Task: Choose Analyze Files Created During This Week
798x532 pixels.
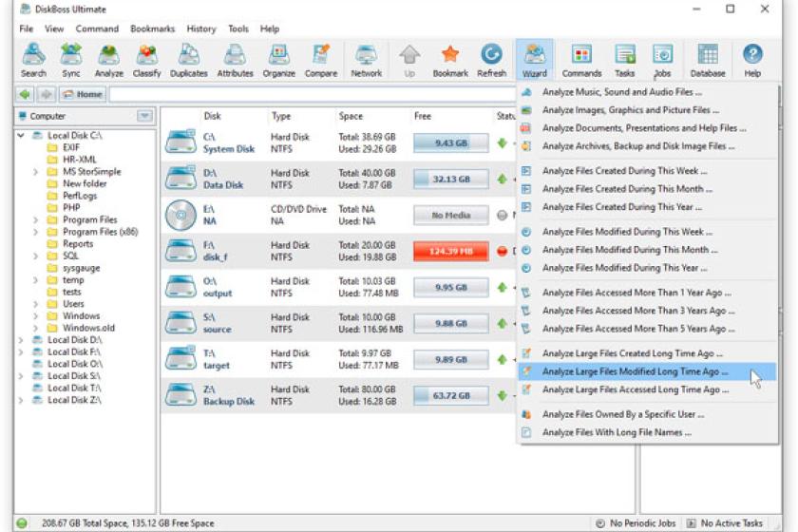Action: point(647,171)
